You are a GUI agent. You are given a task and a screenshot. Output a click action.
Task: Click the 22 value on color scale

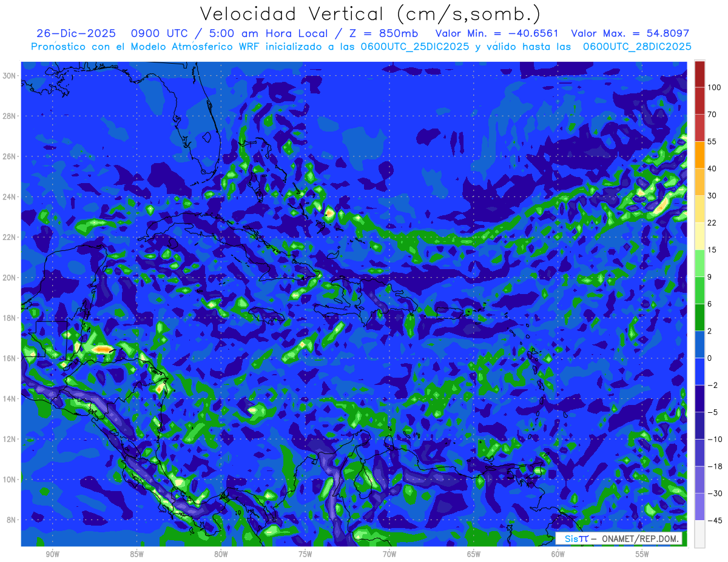point(712,223)
